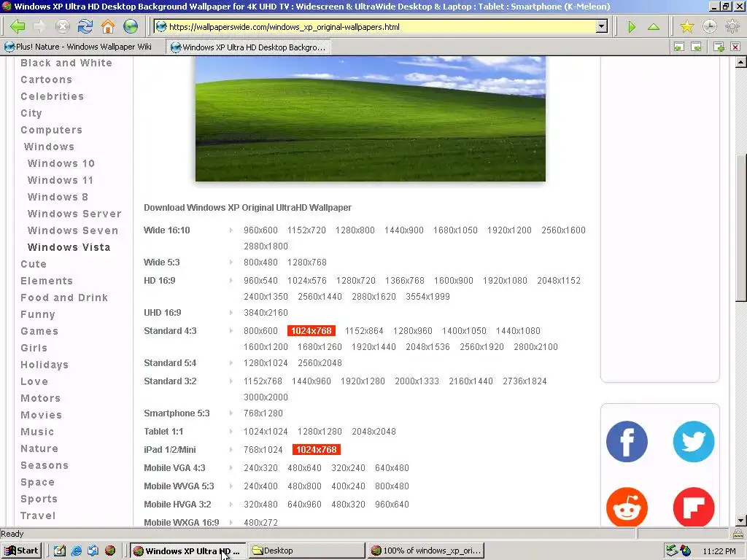
Task: Click the green Back arrow button
Action: (18, 26)
